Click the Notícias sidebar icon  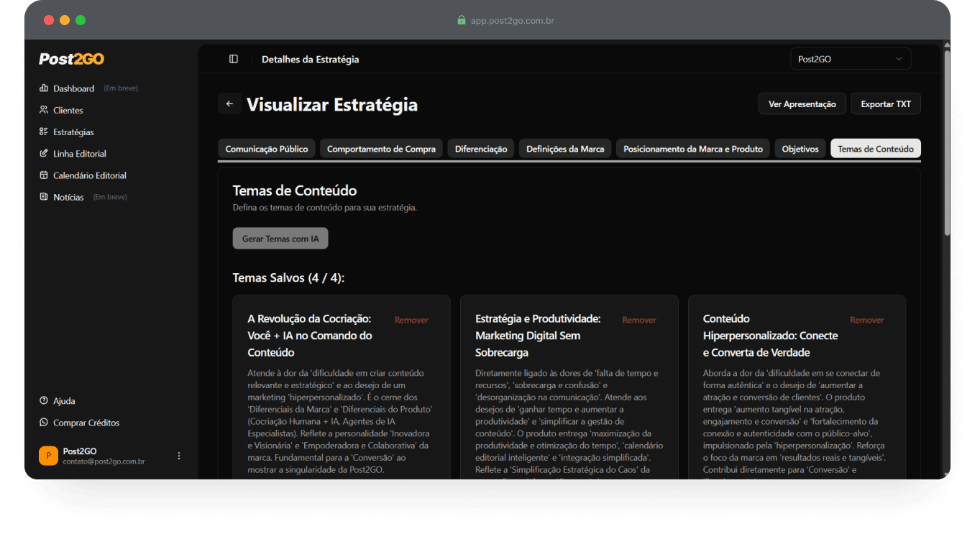[44, 196]
